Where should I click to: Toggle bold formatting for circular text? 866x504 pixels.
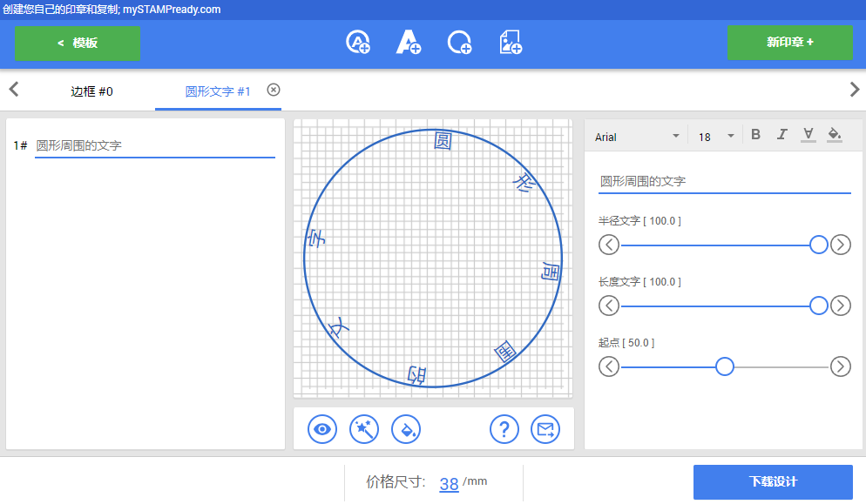(755, 134)
